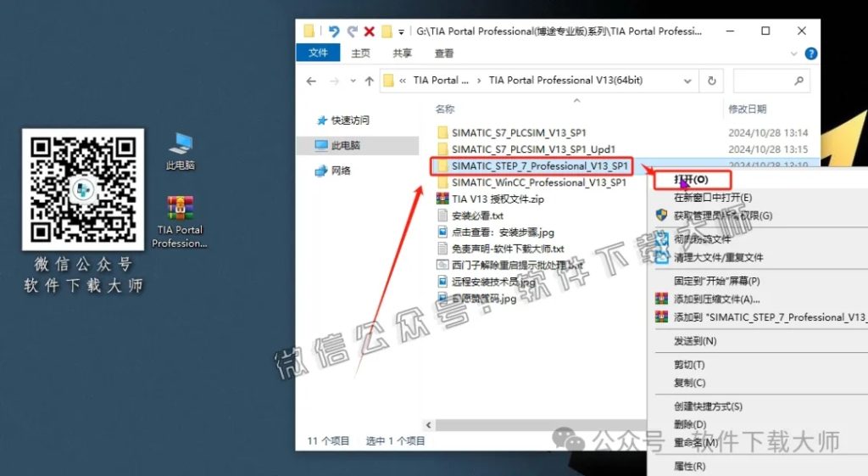
Task: Choose 剪切(T) in context menu
Action: coord(689,365)
